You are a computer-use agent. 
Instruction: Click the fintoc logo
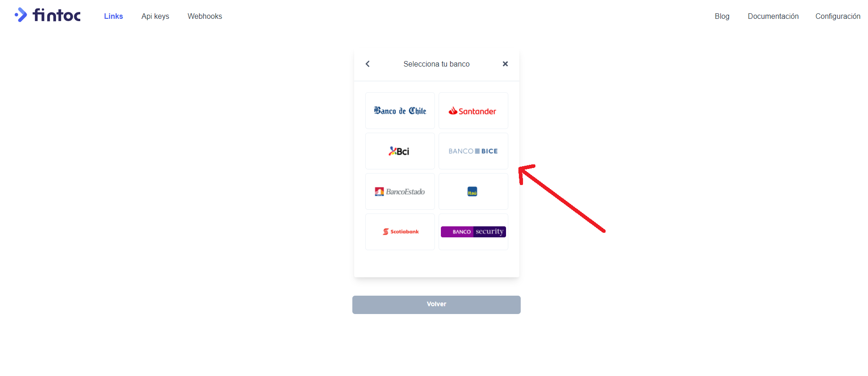pyautogui.click(x=48, y=15)
